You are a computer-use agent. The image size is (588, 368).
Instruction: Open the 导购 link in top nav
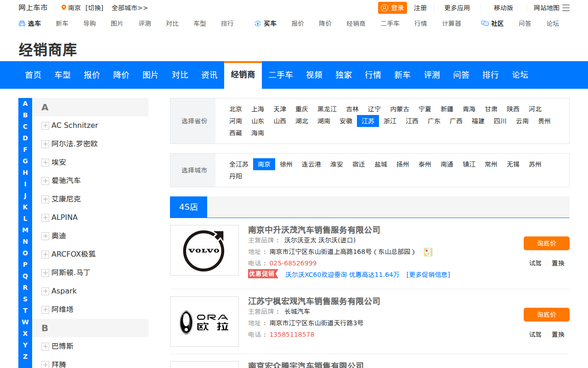[90, 23]
